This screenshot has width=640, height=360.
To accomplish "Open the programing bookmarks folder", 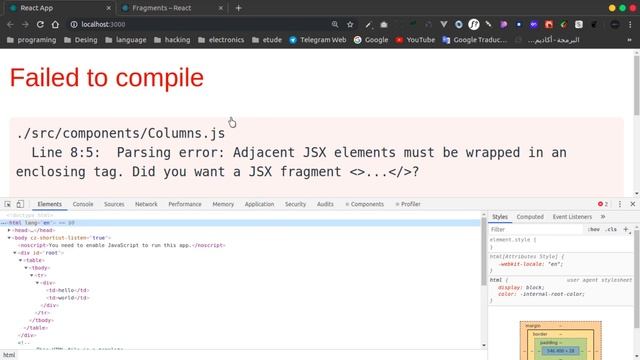I will [31, 40].
